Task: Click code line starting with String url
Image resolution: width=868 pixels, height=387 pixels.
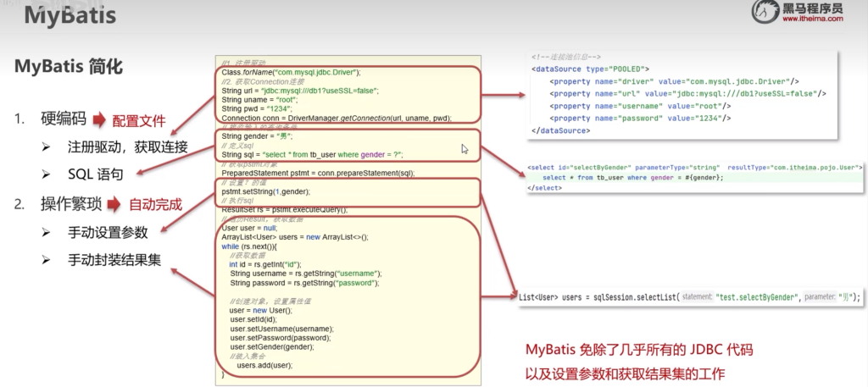Action: (300, 91)
